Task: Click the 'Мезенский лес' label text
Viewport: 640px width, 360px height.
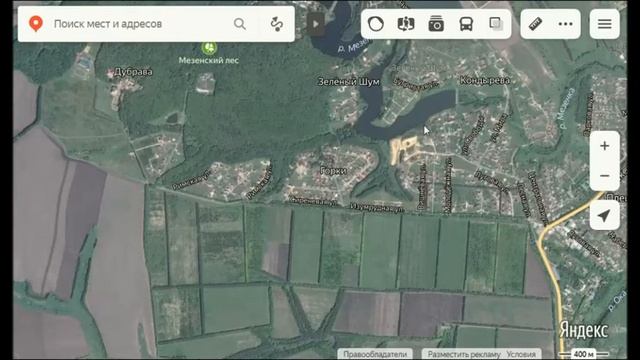Action: (x=209, y=60)
